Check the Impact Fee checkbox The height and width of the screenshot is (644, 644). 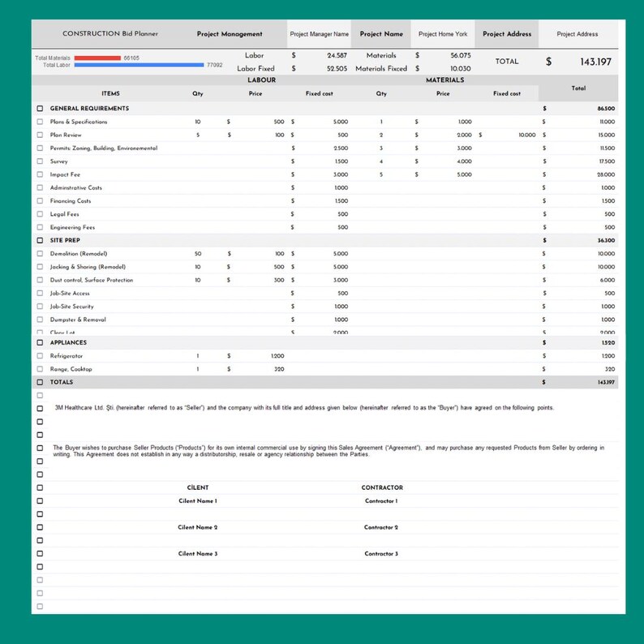40,174
